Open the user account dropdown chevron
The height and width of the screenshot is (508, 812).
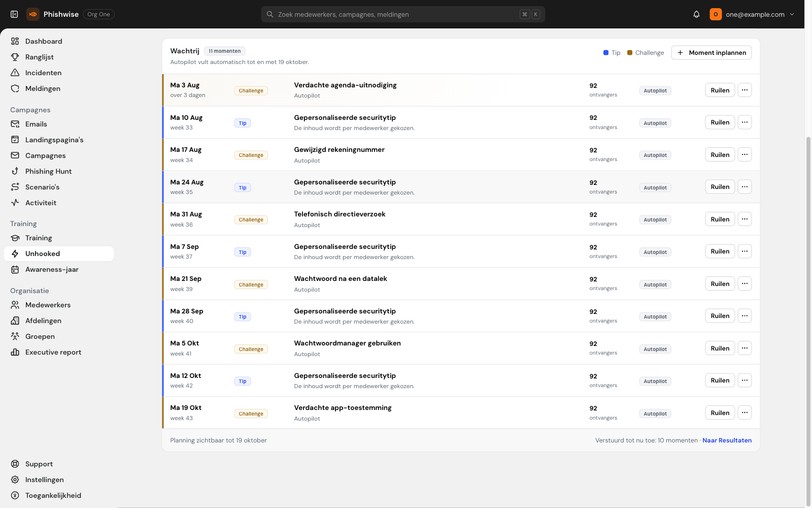[x=792, y=14]
